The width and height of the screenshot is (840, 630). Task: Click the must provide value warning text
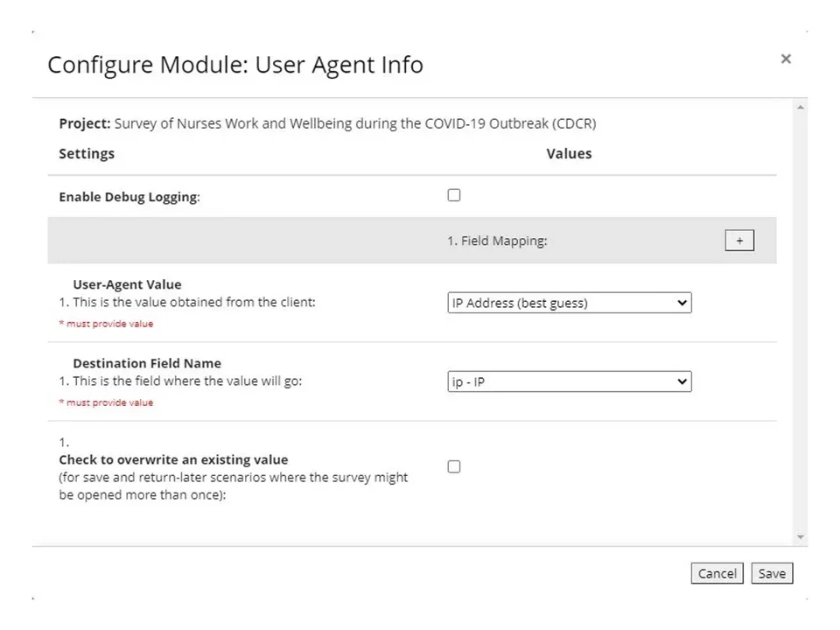(106, 323)
